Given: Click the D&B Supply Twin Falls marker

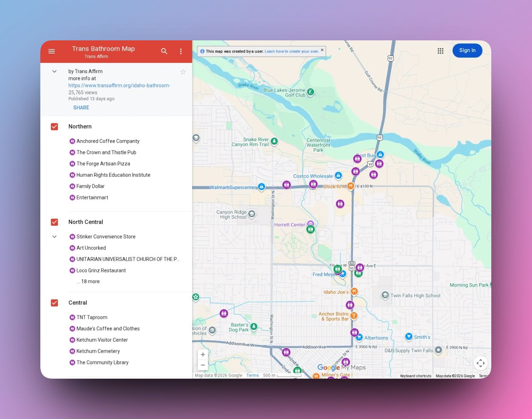Looking at the screenshot, I should tap(439, 350).
